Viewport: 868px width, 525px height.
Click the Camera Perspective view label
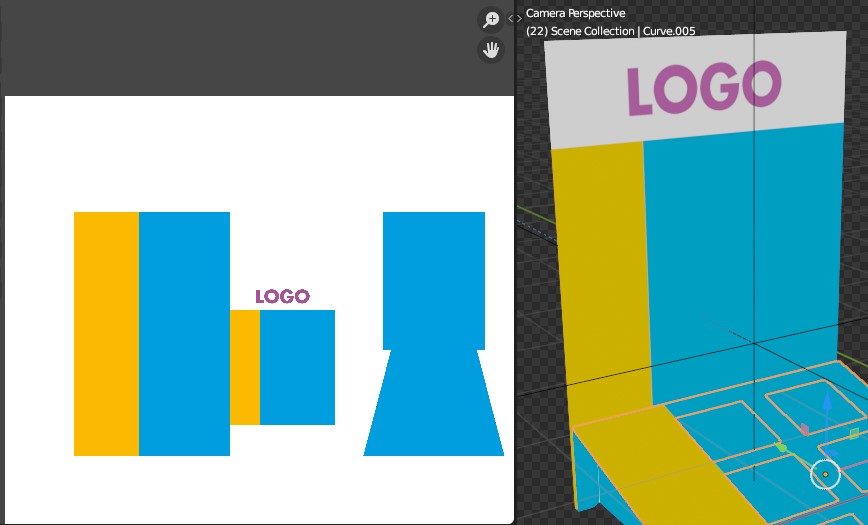pyautogui.click(x=575, y=13)
